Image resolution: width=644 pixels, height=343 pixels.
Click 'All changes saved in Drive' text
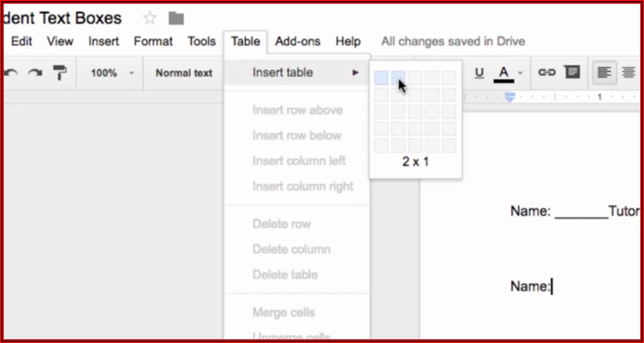pos(453,42)
